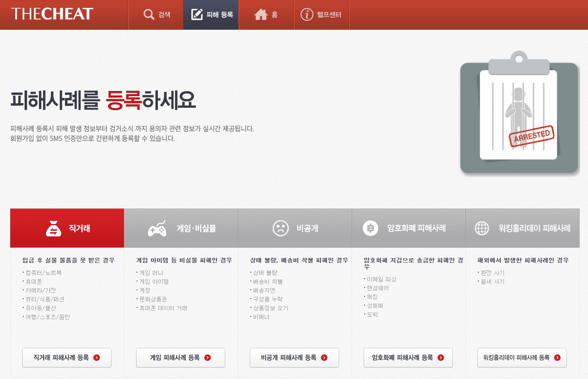Image resolution: width=588 pixels, height=379 pixels.
Task: Click the THECHEAT logo
Action: (52, 14)
